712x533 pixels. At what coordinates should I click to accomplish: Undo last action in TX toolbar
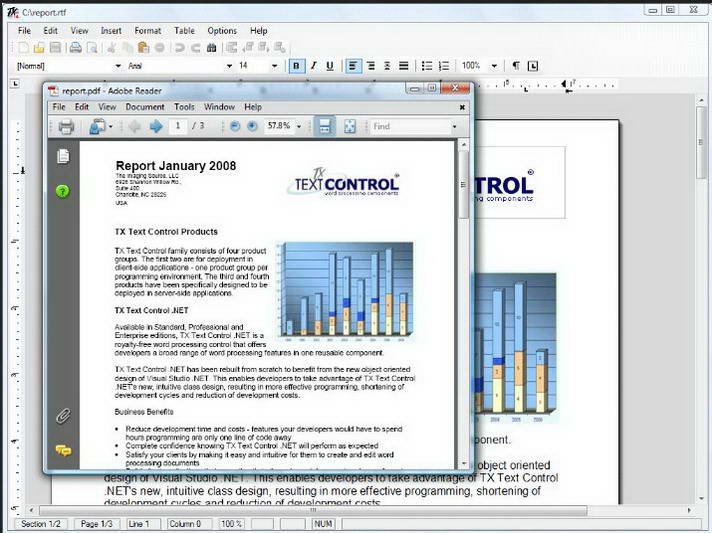pos(180,48)
